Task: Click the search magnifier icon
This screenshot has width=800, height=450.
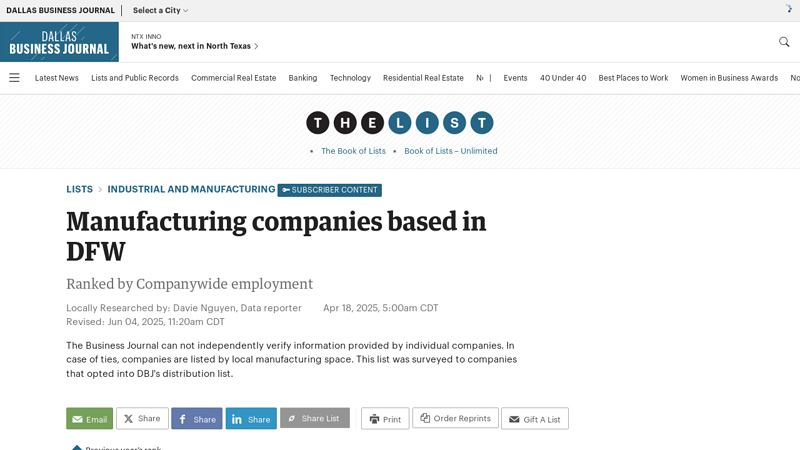Action: point(784,42)
